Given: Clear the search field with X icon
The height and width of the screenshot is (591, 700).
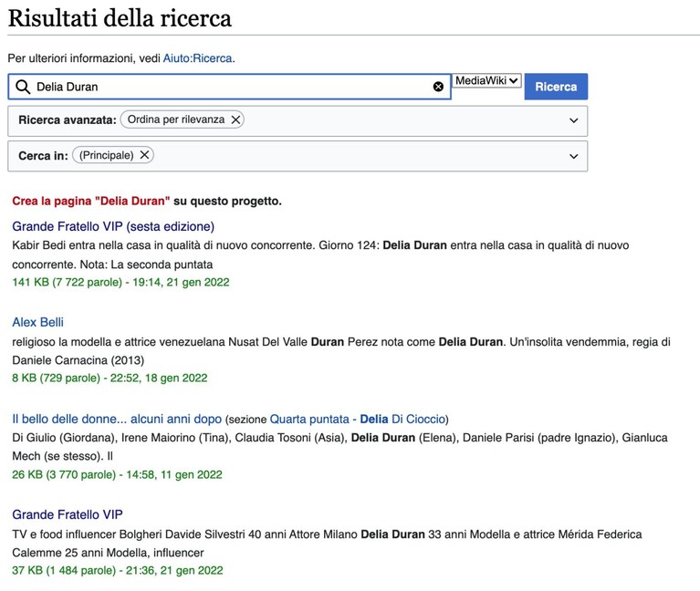Looking at the screenshot, I should (438, 87).
